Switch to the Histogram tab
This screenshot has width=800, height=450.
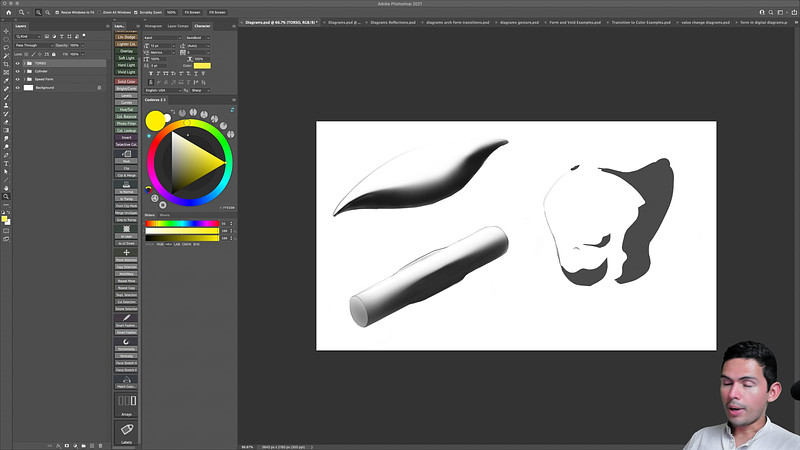tap(153, 26)
